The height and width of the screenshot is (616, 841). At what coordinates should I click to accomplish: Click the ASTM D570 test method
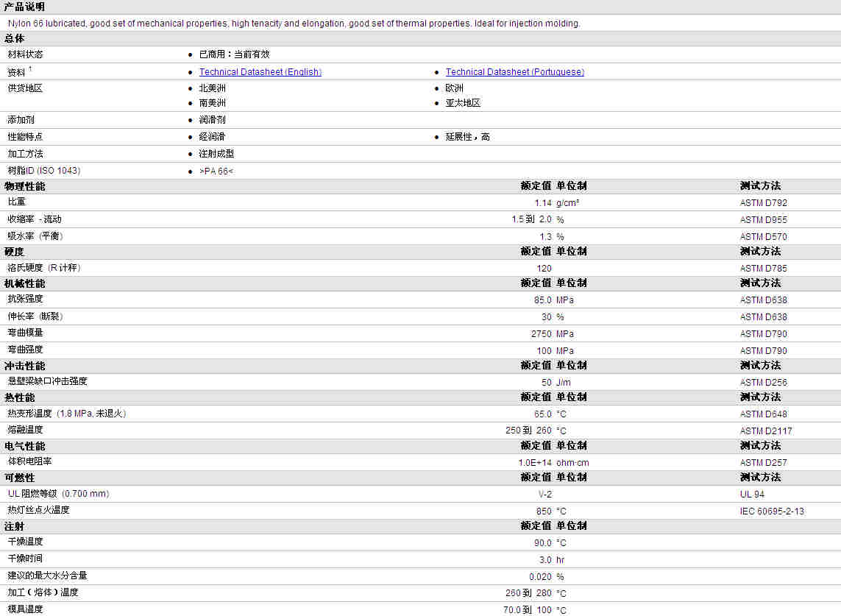click(764, 237)
